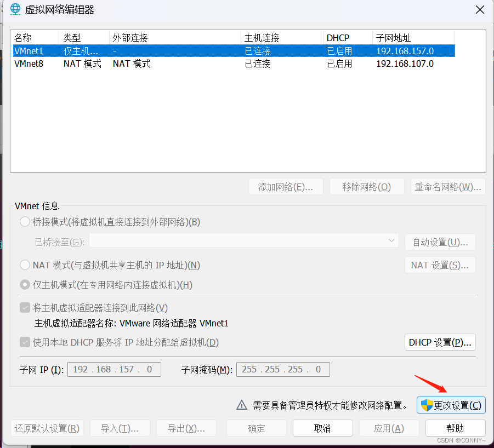Image resolution: width=494 pixels, height=448 pixels.
Task: Click the 确定 button
Action: click(x=257, y=428)
